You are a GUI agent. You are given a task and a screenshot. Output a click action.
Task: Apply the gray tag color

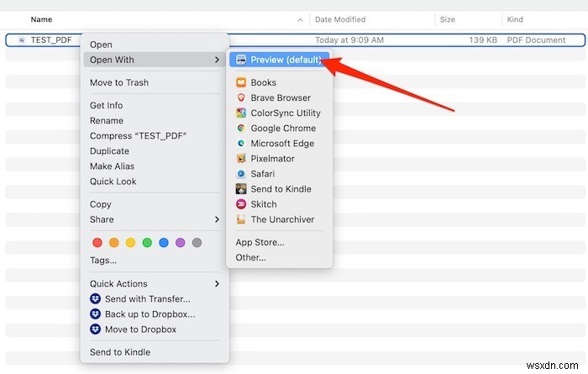tap(197, 243)
